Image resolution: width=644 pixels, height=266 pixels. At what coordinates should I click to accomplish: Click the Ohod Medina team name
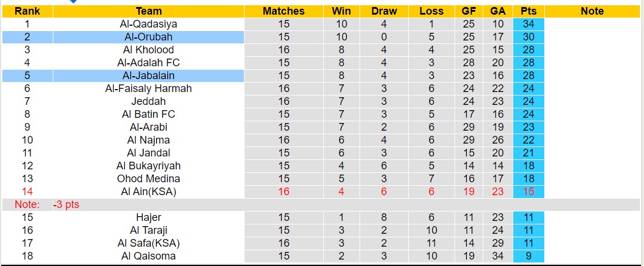(148, 179)
